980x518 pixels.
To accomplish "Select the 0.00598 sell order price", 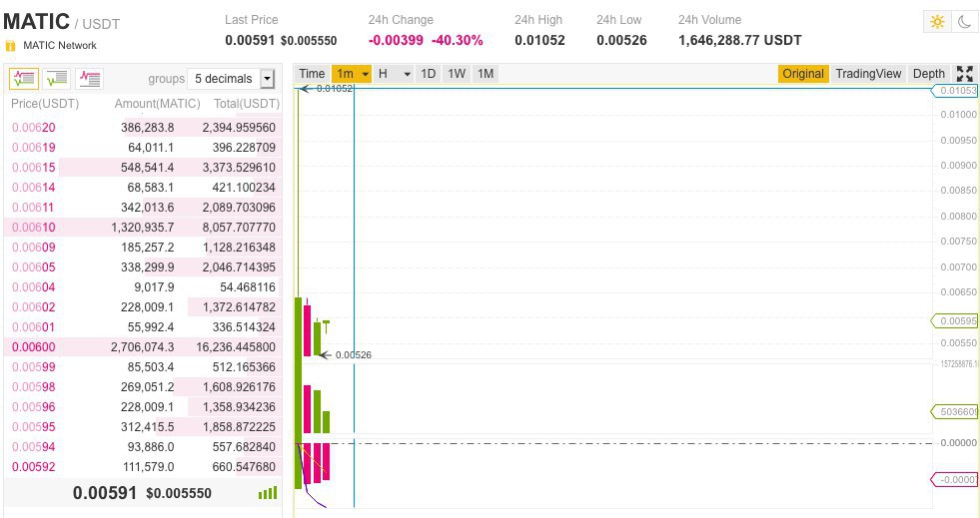I will pyautogui.click(x=34, y=387).
